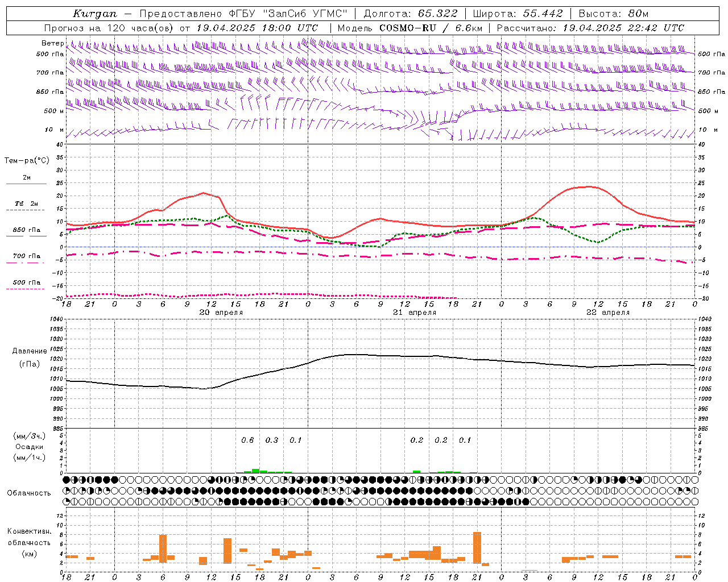This screenshot has width=728, height=582.
Task: Click the latitude value Широта: 55.442
Action: (518, 14)
